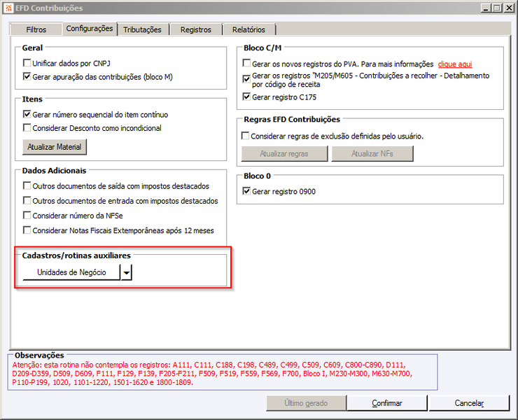This screenshot has width=518, height=420.
Task: Enable Outros documentos de entrada com impostos
Action: point(27,200)
